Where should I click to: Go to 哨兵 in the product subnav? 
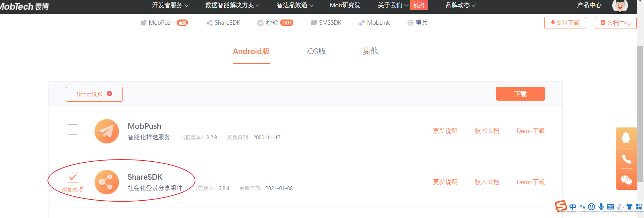tap(418, 23)
